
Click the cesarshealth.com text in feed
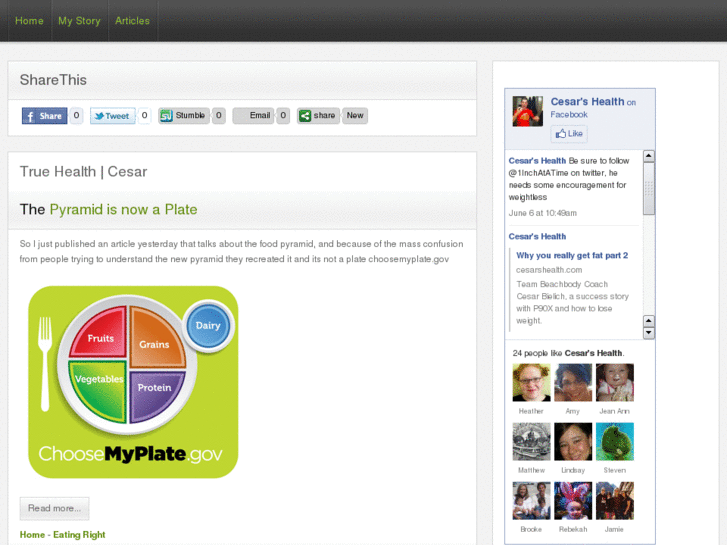(x=549, y=270)
